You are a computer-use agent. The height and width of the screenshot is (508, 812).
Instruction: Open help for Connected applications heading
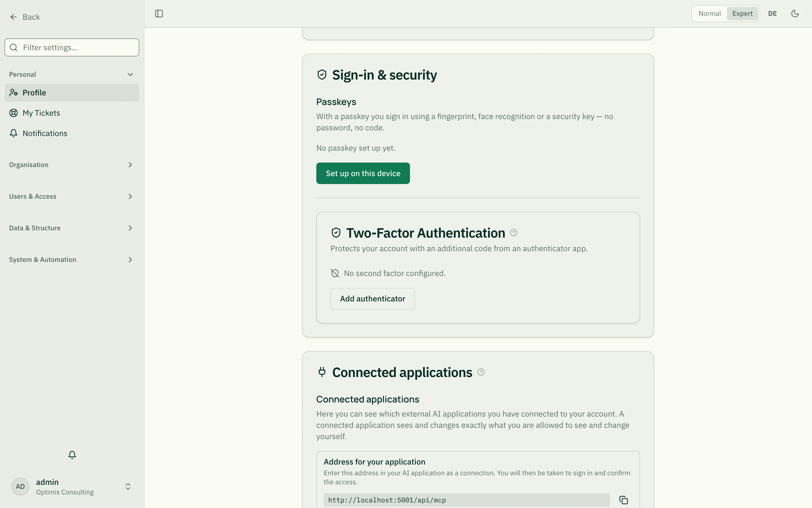click(481, 372)
